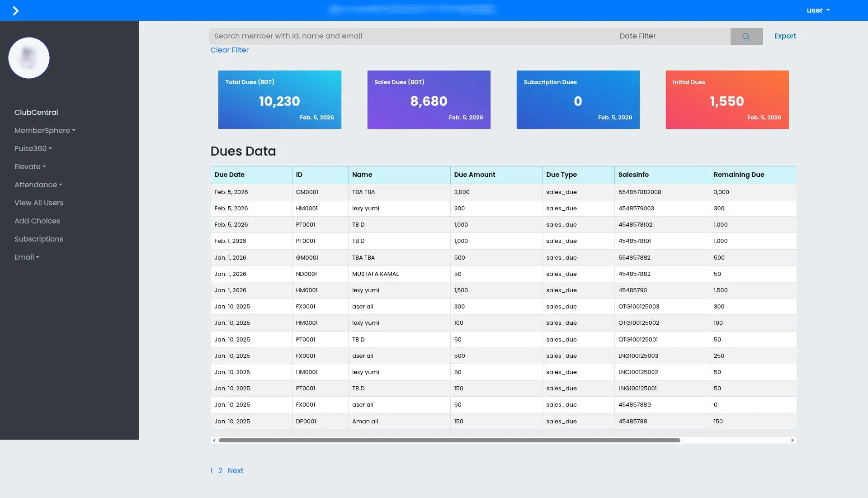The height and width of the screenshot is (498, 868).
Task: Click the ClubCentral home link
Action: (x=36, y=112)
